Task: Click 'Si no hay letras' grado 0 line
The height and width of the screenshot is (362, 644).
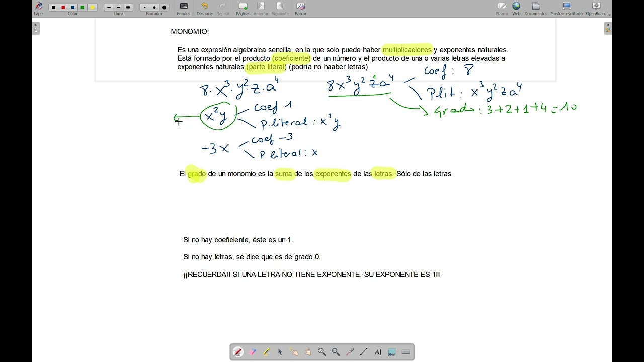Action: point(252,257)
